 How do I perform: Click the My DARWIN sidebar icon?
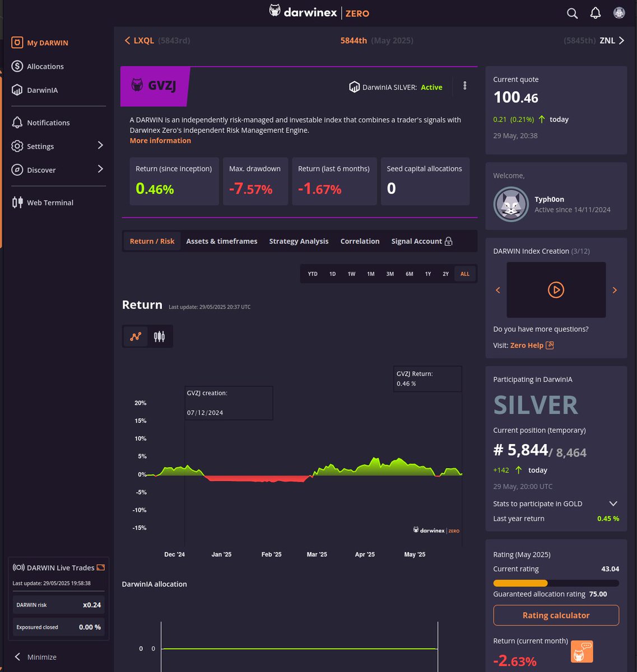[x=17, y=43]
